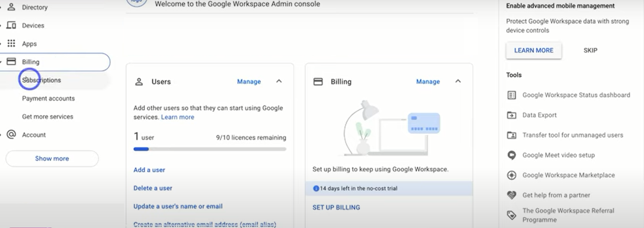The height and width of the screenshot is (228, 644).
Task: Click the Status dashboard icon
Action: click(x=512, y=95)
